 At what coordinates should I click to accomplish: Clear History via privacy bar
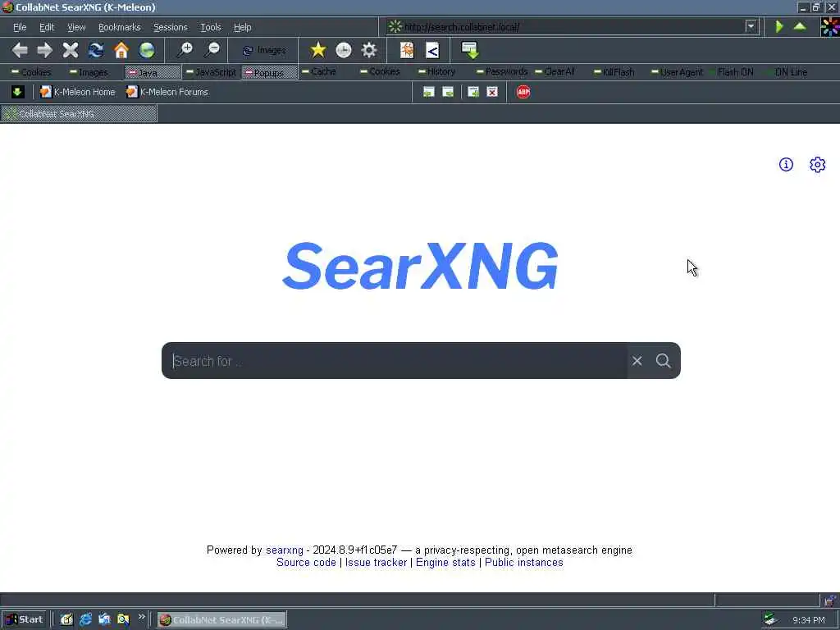pos(437,71)
